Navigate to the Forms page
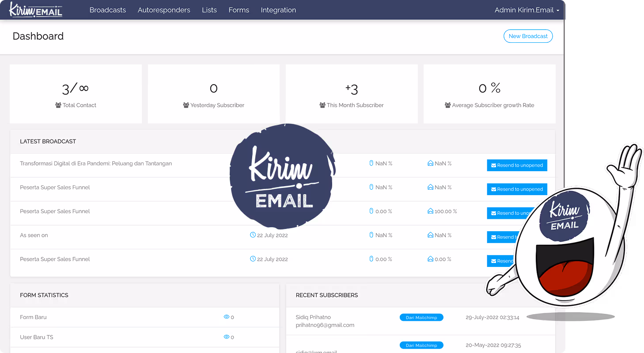Image resolution: width=644 pixels, height=353 pixels. [x=239, y=10]
